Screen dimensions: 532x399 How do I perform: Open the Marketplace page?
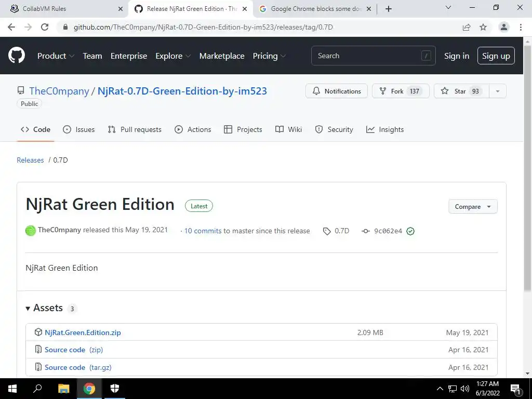222,56
